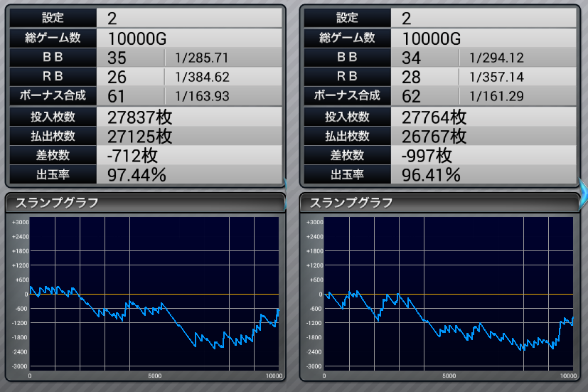Viewport: 588px width, 392px height.
Task: Click the RB count value 26
Action: [117, 77]
